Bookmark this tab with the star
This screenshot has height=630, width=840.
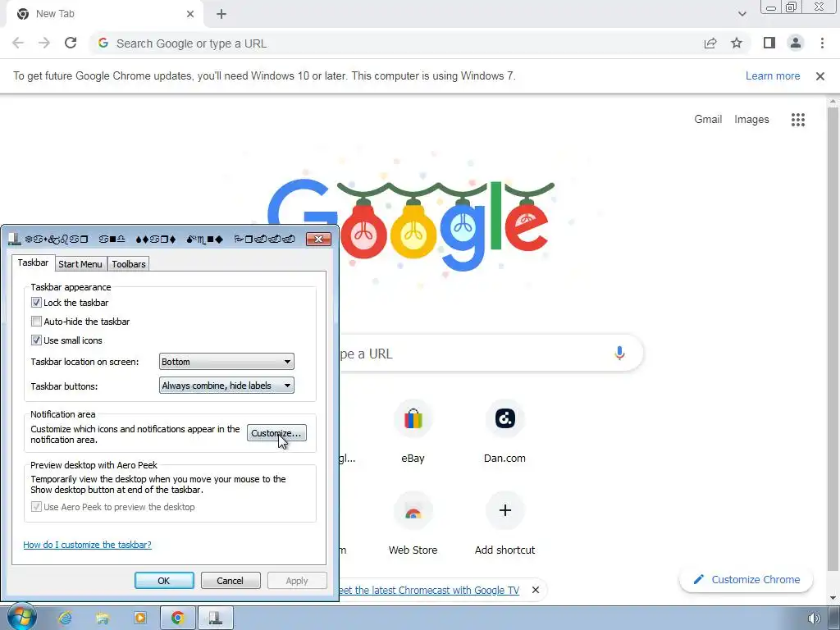click(737, 43)
